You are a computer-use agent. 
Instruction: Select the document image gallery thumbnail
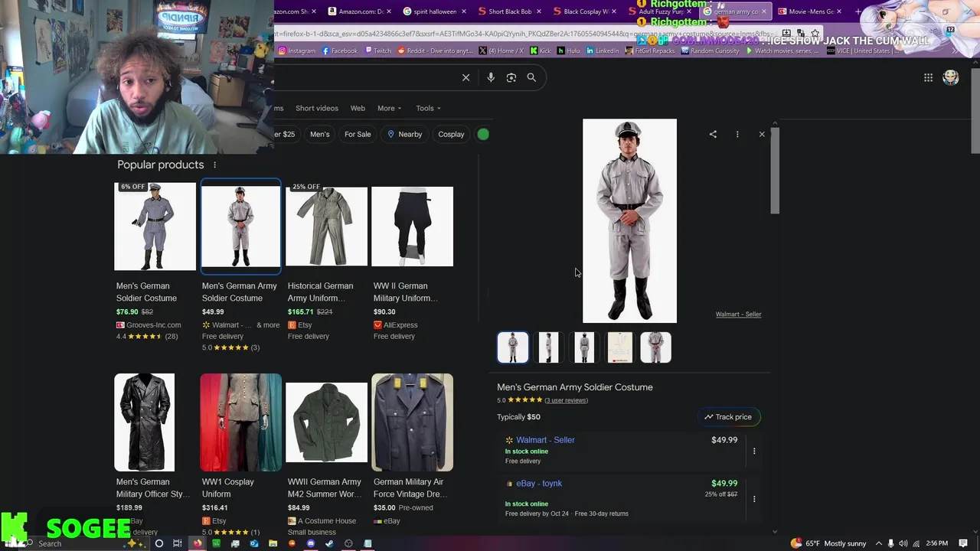(620, 347)
